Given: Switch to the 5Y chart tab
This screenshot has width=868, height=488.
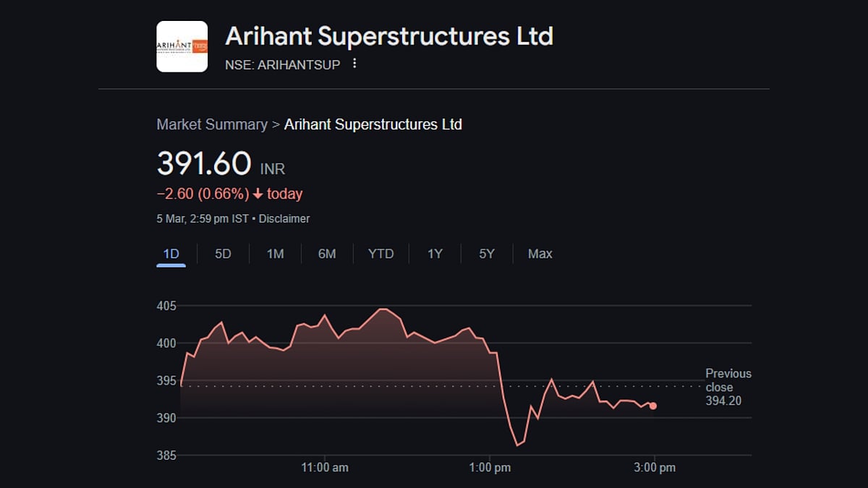Looking at the screenshot, I should click(x=487, y=254).
